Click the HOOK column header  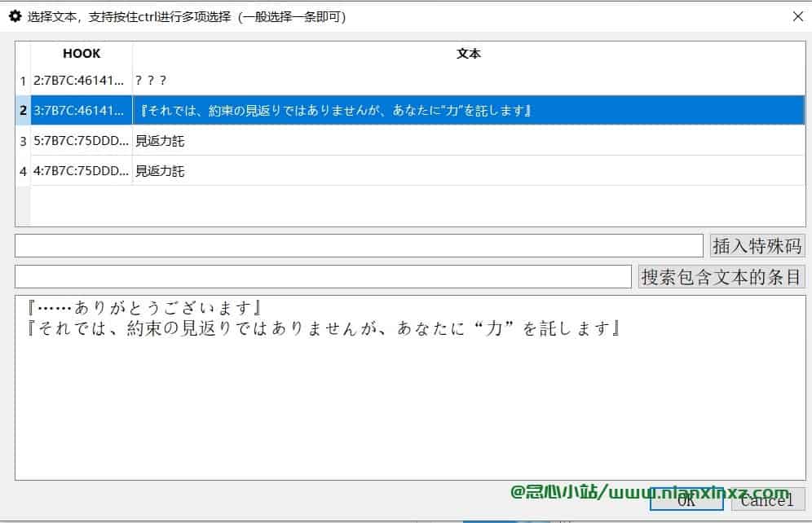point(82,53)
